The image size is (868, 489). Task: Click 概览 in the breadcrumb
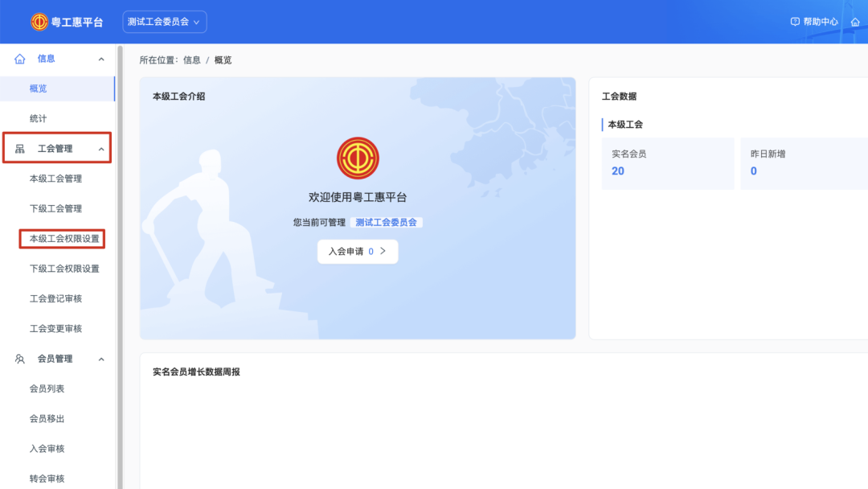click(223, 60)
